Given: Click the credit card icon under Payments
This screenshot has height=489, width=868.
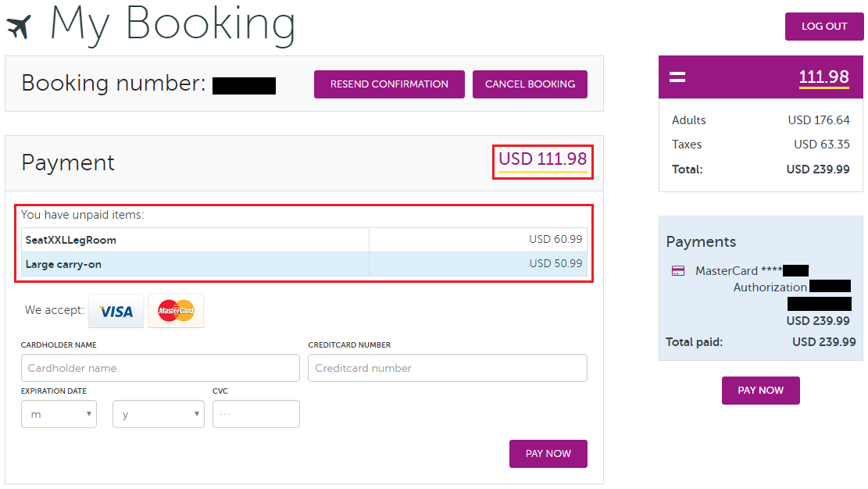Looking at the screenshot, I should pos(678,271).
